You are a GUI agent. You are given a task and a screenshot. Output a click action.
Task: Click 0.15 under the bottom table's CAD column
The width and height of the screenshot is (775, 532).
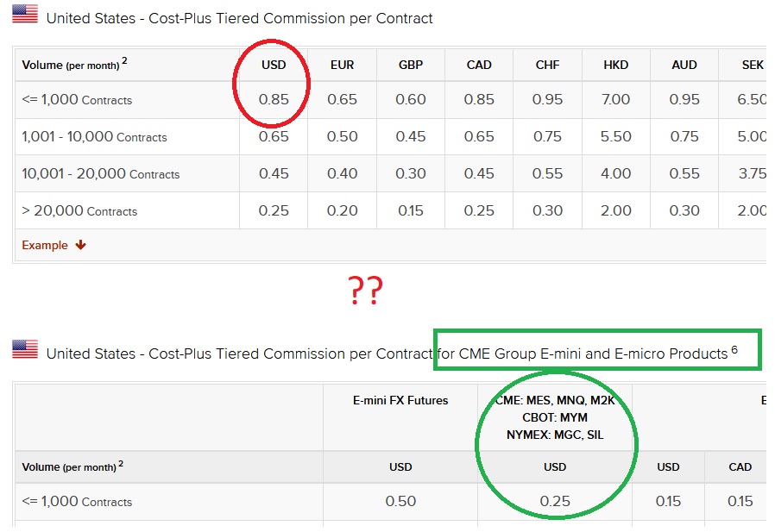pos(740,501)
